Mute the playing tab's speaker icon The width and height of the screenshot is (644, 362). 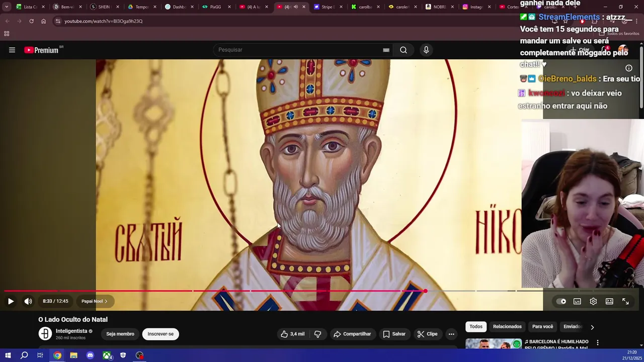(x=295, y=7)
